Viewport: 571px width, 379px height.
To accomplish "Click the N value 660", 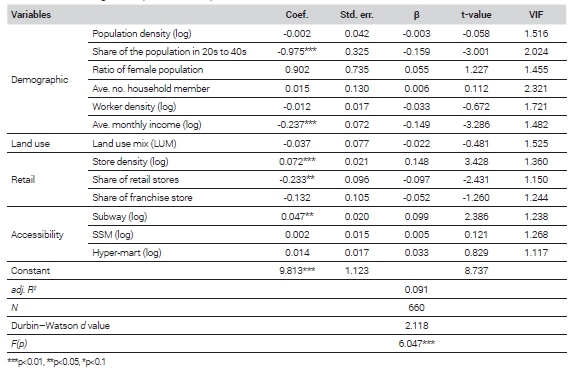I will point(416,308).
